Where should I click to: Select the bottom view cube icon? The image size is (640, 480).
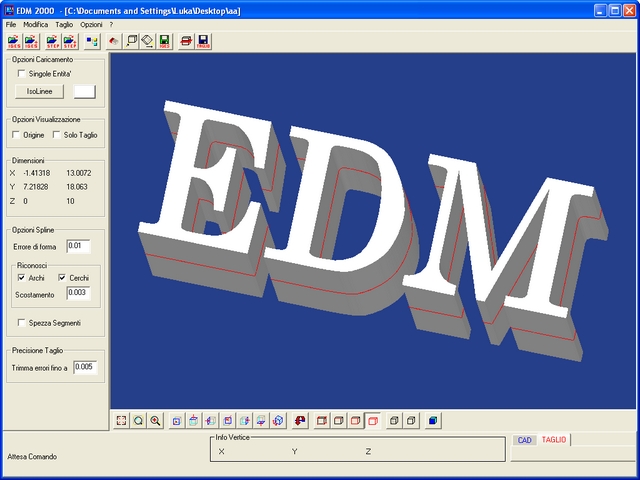coord(261,420)
